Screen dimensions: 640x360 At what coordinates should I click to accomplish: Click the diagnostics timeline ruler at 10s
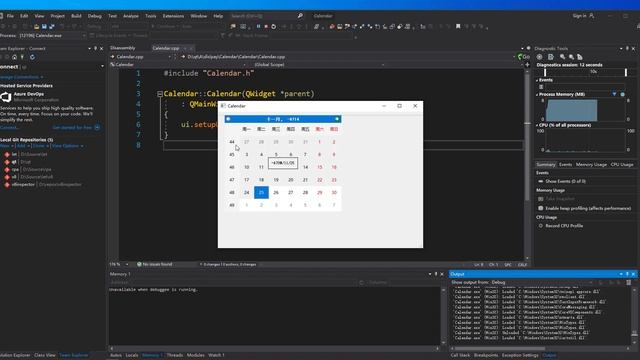[593, 72]
